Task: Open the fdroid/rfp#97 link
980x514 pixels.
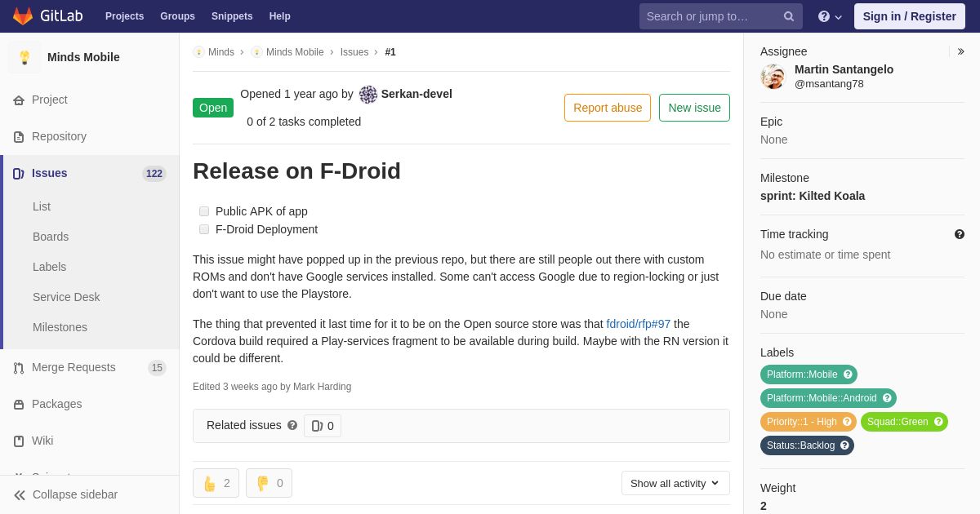Action: coord(638,324)
